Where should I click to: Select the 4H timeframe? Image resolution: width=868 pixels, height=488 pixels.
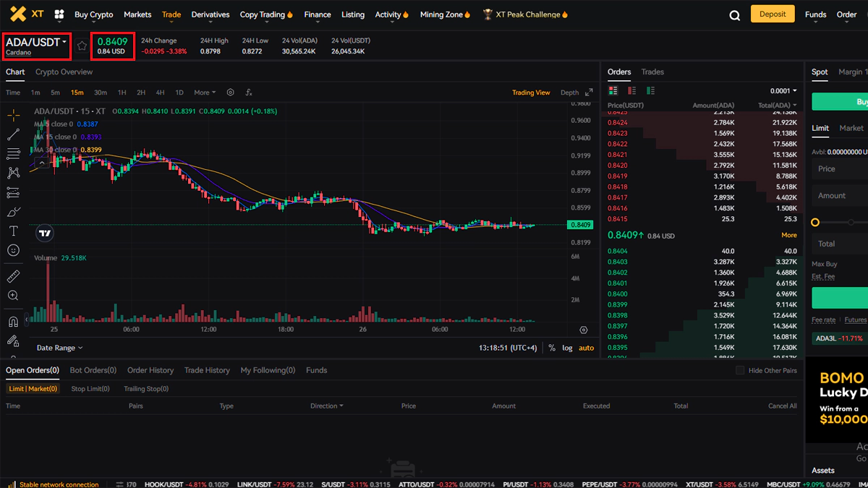tap(160, 93)
